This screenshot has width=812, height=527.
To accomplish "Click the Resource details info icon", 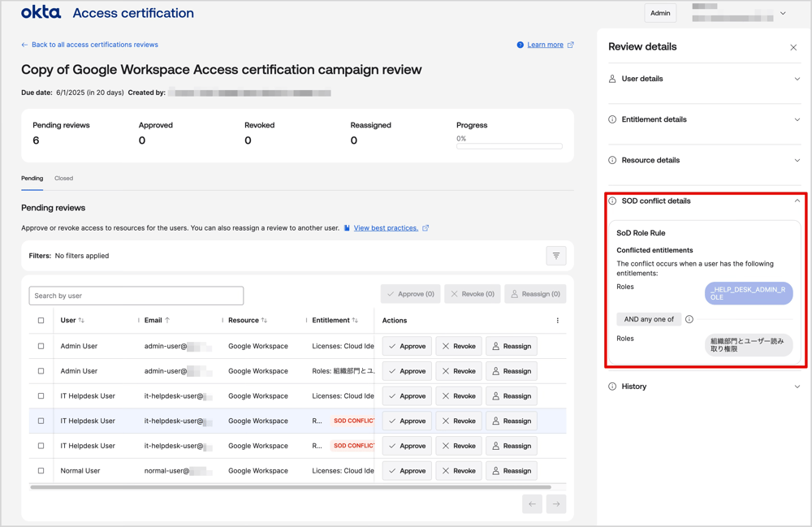I will [x=612, y=161].
